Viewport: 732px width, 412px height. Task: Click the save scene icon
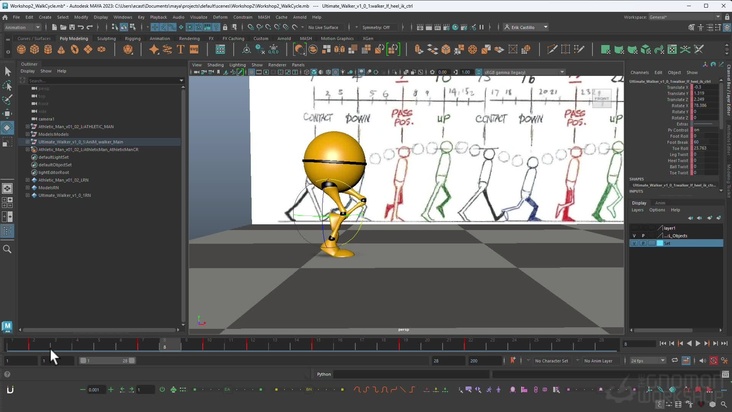[x=72, y=27]
